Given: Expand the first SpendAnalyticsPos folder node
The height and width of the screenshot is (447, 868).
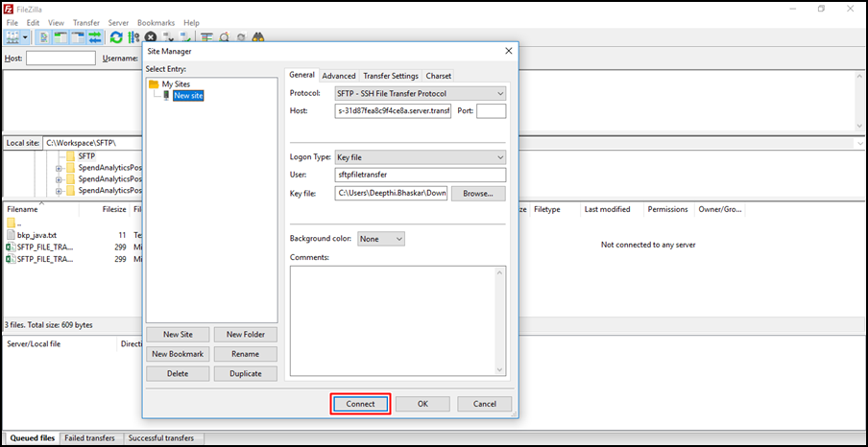Looking at the screenshot, I should 59,168.
